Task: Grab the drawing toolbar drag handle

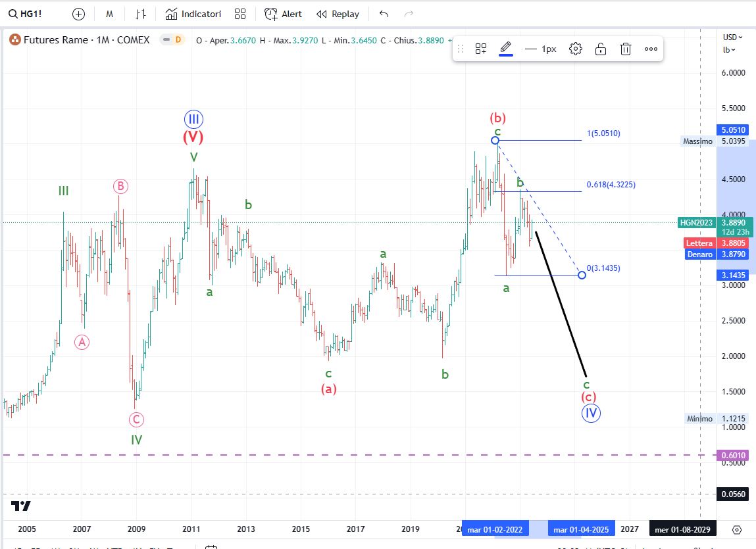Action: click(461, 49)
